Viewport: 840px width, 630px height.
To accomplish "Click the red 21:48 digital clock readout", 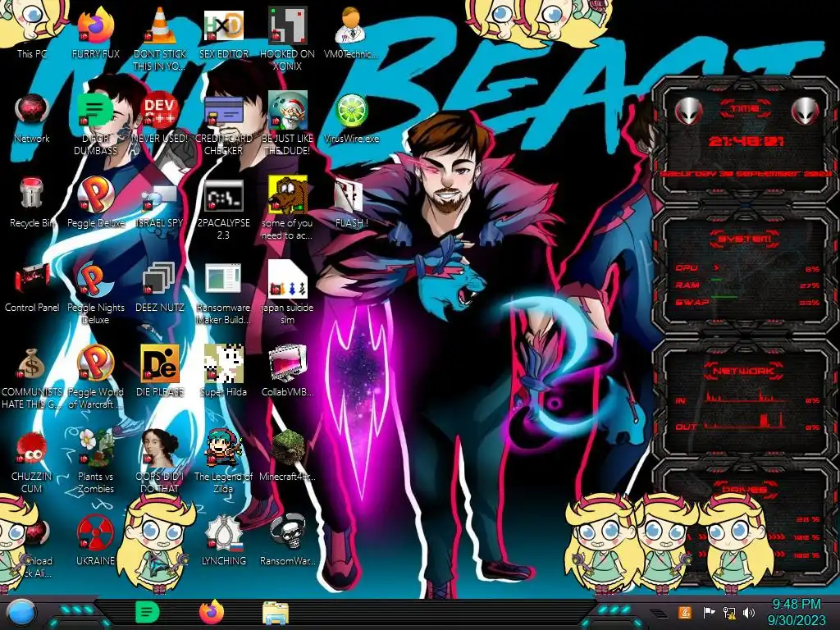I will pyautogui.click(x=746, y=142).
